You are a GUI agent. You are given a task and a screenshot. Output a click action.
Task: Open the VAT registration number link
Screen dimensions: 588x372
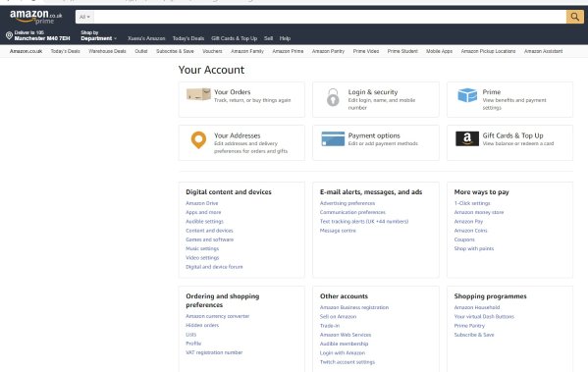coord(214,352)
